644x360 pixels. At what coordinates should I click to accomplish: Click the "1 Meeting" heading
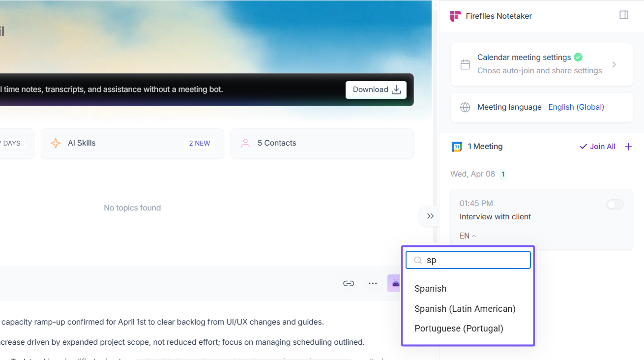click(485, 147)
